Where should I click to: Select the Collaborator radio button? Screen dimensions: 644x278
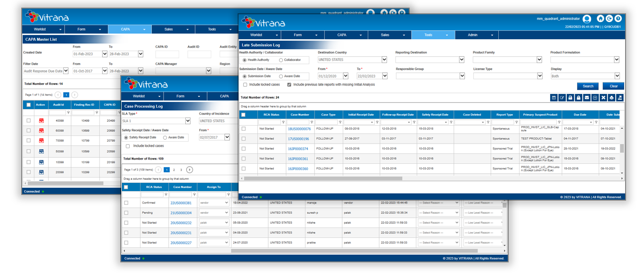[281, 60]
